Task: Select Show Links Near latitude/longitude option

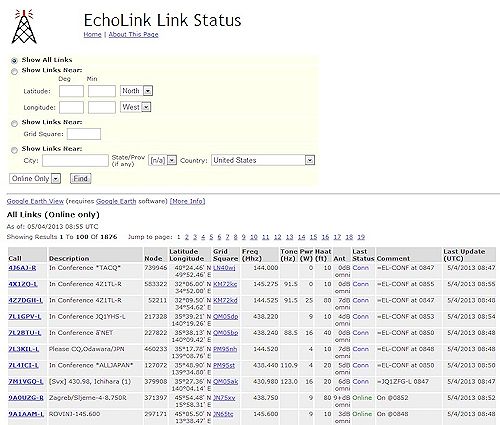Action: (x=14, y=71)
